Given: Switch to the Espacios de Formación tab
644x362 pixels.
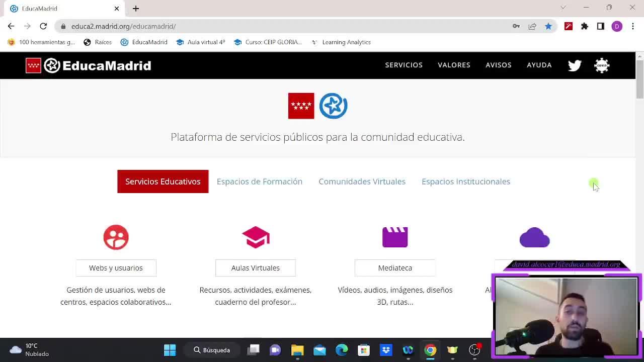Looking at the screenshot, I should pos(260,182).
